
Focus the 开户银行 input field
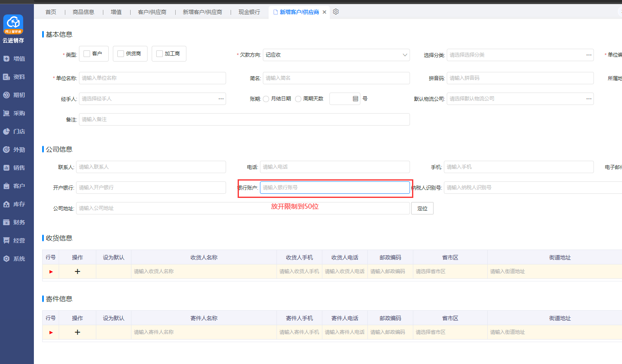coord(151,188)
